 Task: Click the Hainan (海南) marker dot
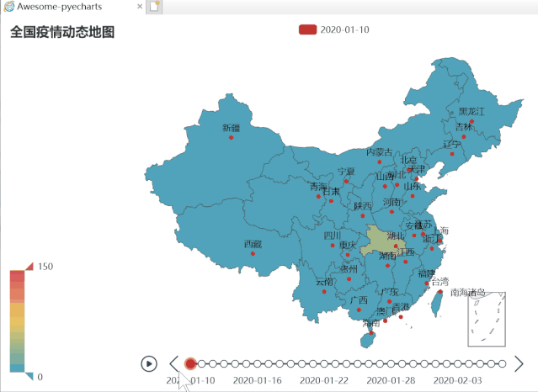(371, 333)
